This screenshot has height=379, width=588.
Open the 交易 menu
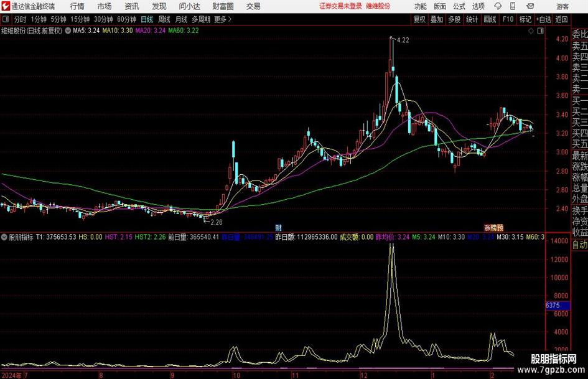pyautogui.click(x=253, y=6)
